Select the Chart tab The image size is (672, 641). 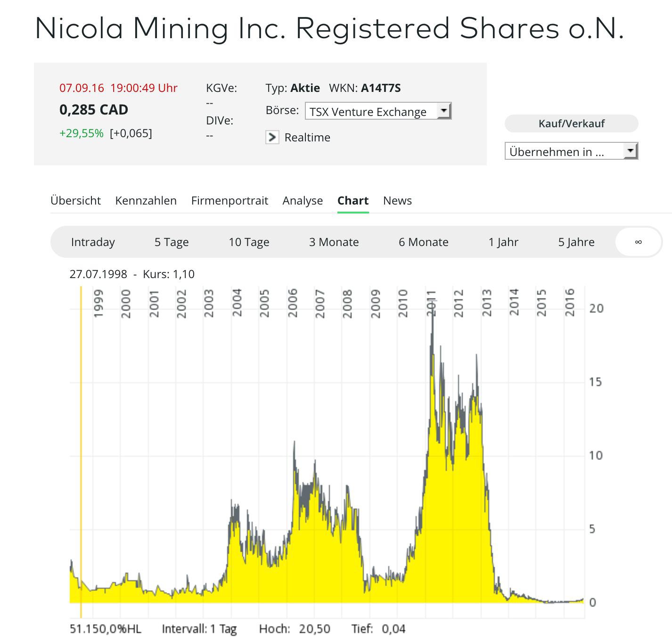click(x=353, y=200)
